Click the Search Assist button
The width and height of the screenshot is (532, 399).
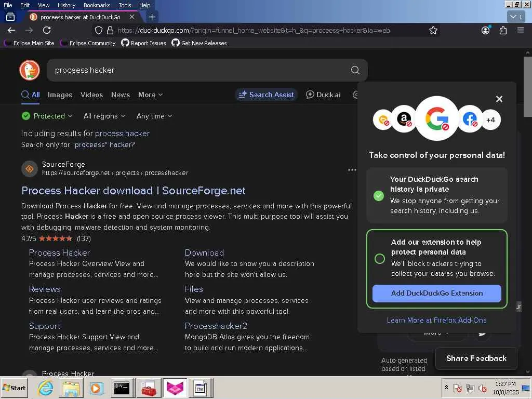tap(267, 95)
